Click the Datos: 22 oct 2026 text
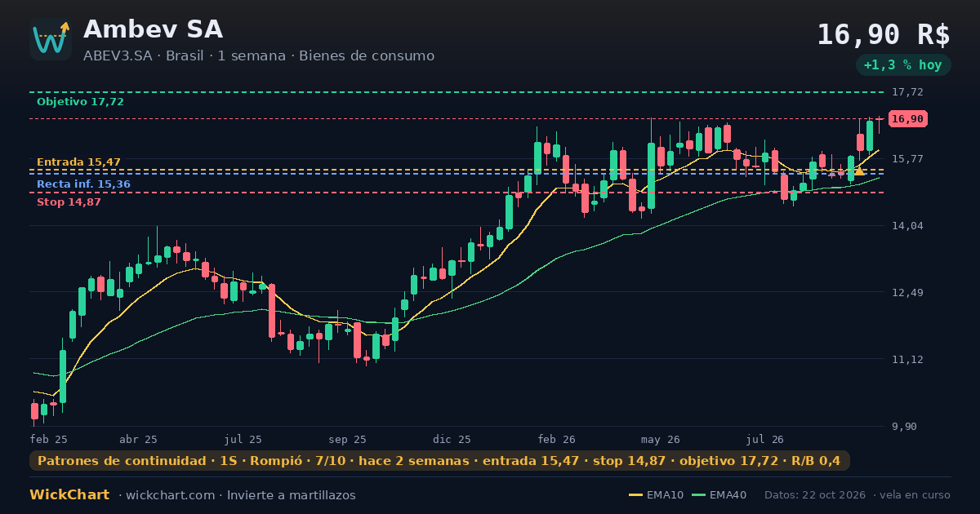 coord(816,495)
